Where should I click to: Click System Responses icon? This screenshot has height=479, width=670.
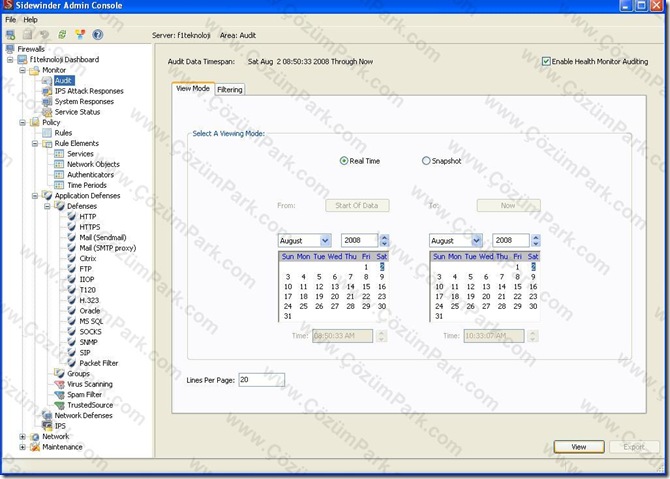47,102
